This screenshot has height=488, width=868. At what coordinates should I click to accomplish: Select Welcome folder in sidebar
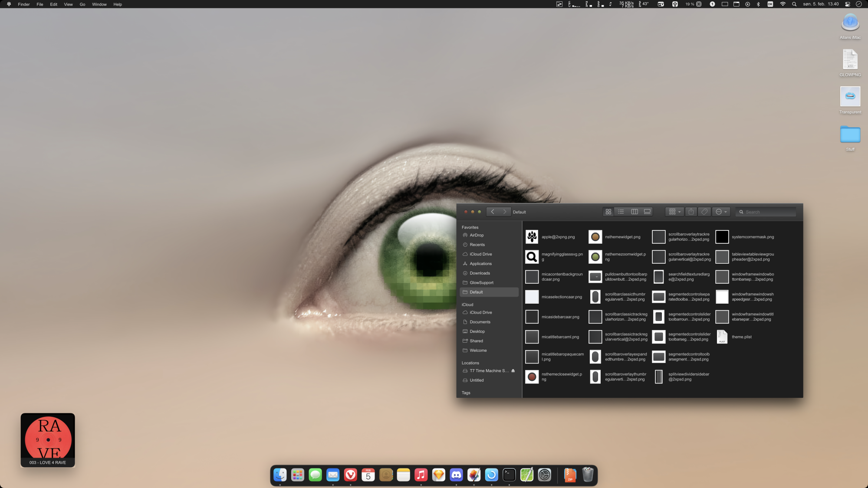pos(489,350)
